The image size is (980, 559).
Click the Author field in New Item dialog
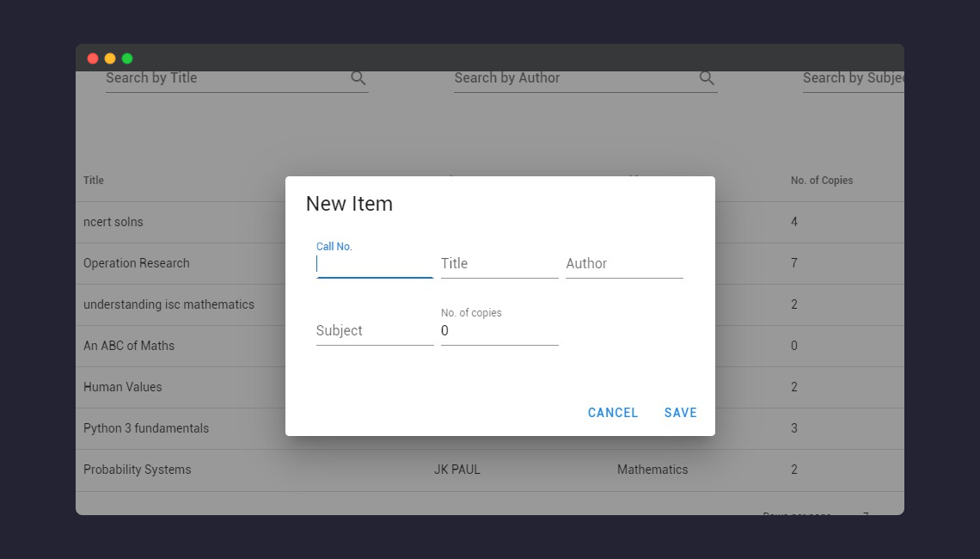point(624,264)
